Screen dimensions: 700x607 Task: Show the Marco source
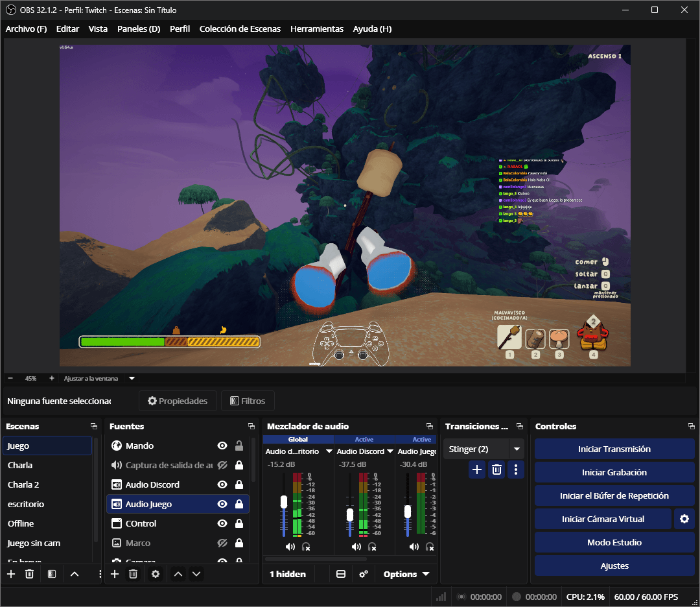click(222, 543)
